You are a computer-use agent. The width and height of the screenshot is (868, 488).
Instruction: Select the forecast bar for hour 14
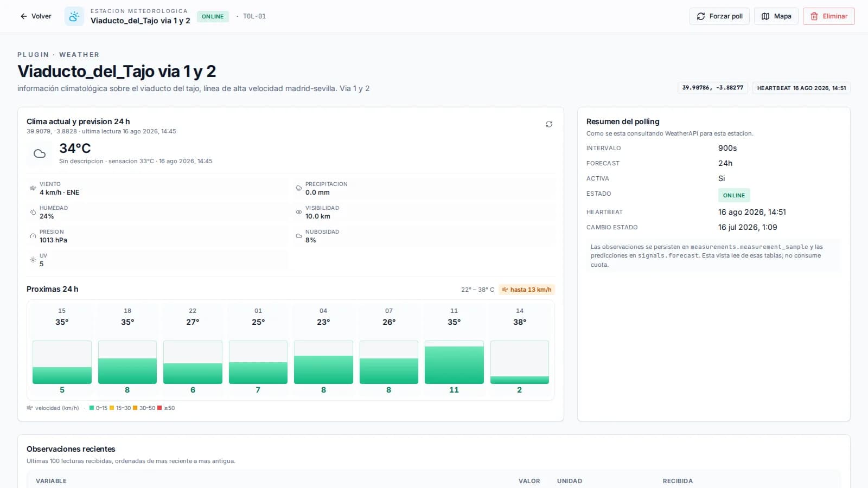[x=520, y=362]
